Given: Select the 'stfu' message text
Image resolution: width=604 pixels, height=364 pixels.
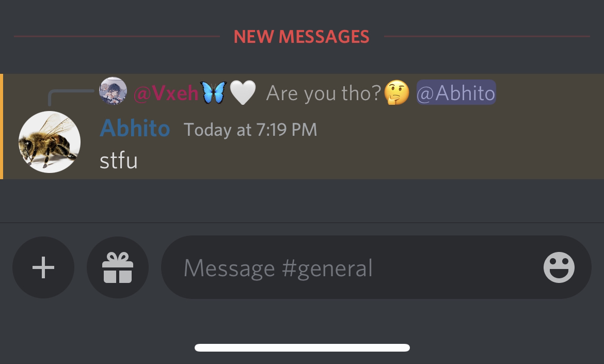Looking at the screenshot, I should click(x=119, y=161).
